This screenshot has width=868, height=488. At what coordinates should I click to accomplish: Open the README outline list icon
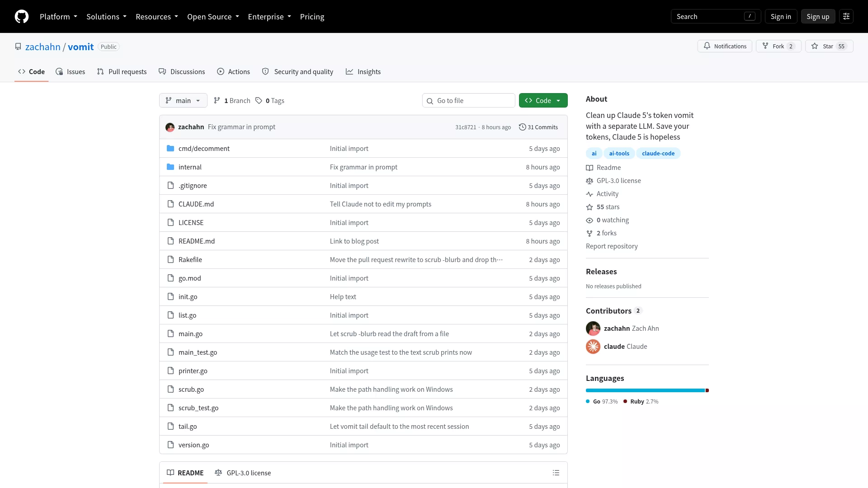pos(556,473)
